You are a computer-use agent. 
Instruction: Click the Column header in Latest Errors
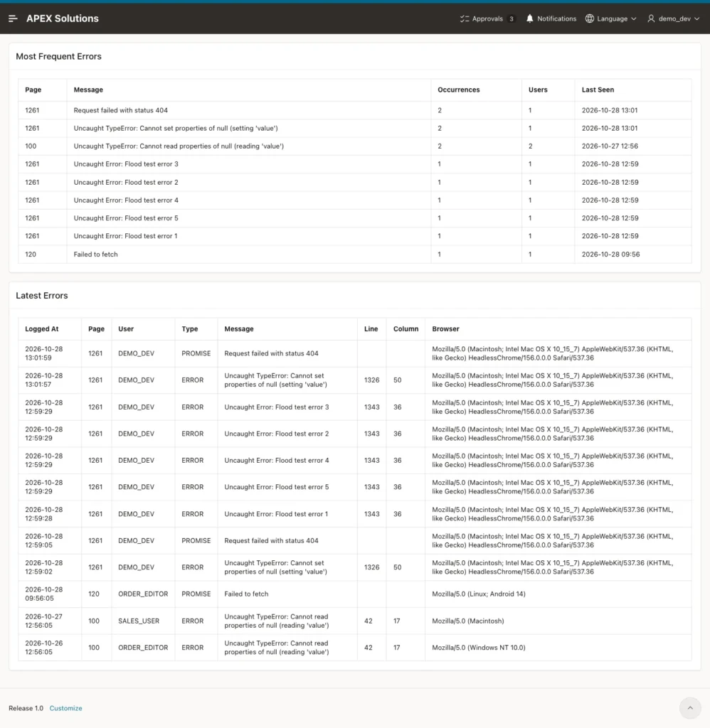point(406,328)
